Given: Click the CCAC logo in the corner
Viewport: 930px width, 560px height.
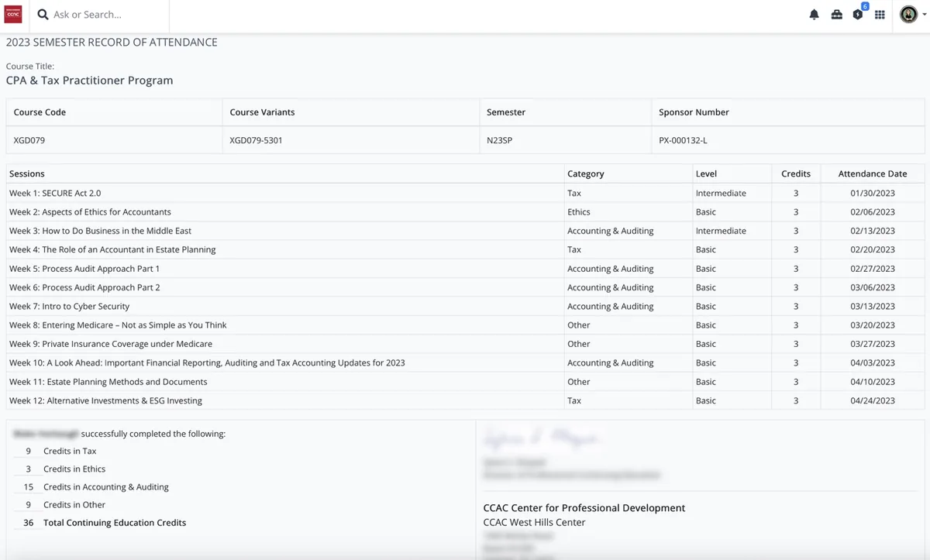Looking at the screenshot, I should pyautogui.click(x=12, y=14).
